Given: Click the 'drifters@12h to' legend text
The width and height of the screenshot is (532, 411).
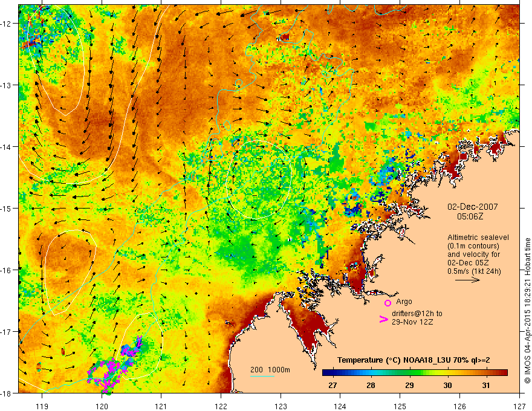Looking at the screenshot, I should click(x=417, y=314).
